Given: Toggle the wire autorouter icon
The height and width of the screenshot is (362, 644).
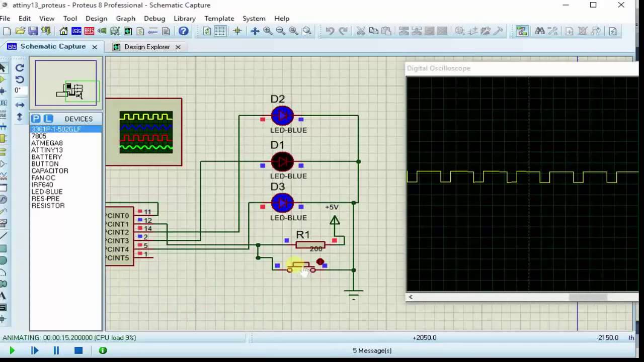Looking at the screenshot, I should coord(522,31).
